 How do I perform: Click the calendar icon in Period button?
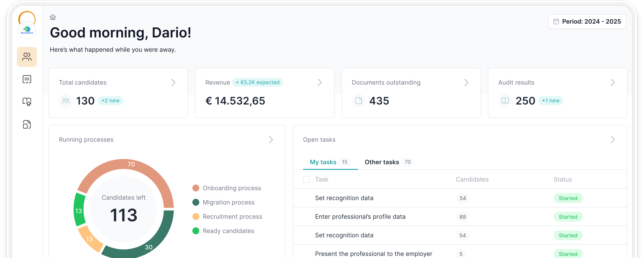(x=556, y=21)
